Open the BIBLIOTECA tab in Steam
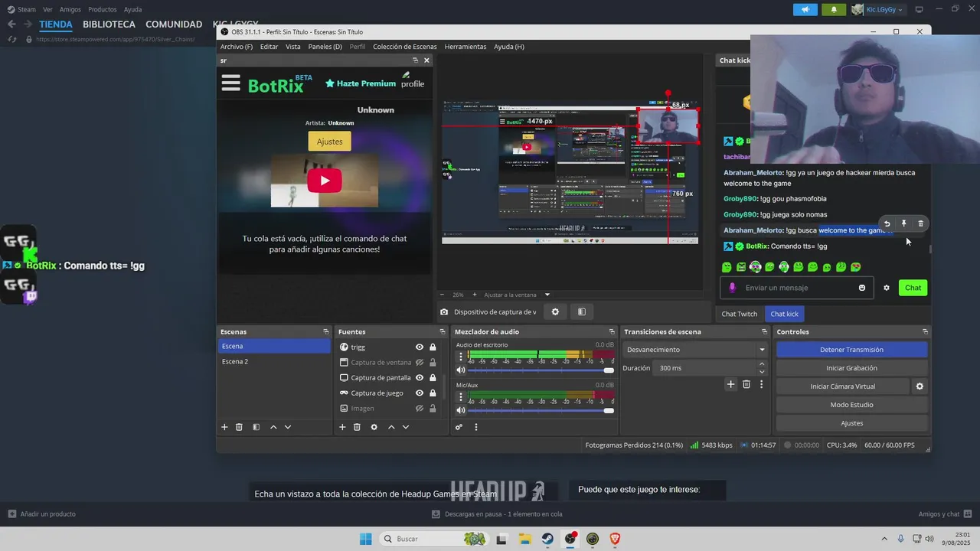980x551 pixels. tap(109, 24)
